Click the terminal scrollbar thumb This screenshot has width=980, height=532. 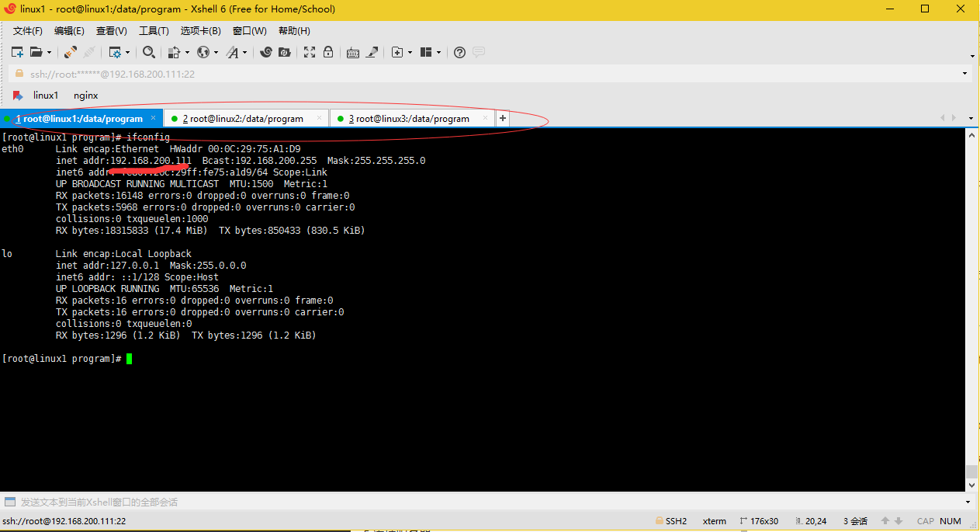971,472
